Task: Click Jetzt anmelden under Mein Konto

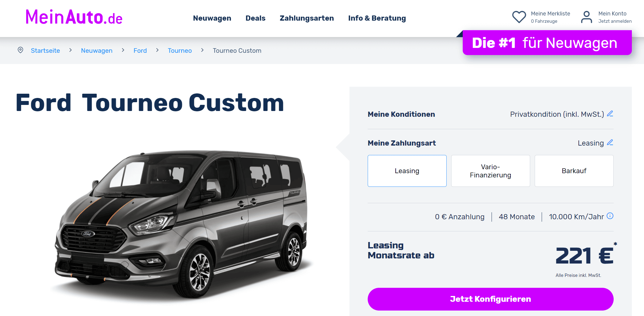Action: coord(615,21)
